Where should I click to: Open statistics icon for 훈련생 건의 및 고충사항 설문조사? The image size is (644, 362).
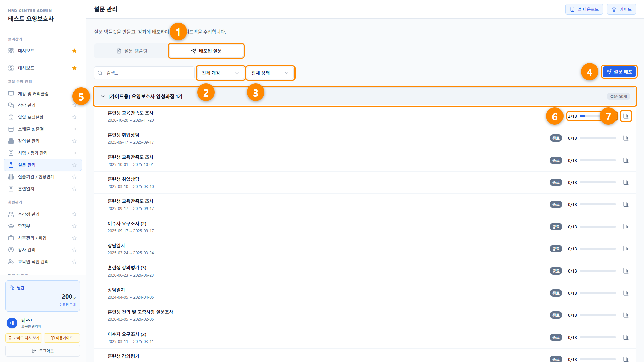point(626,315)
